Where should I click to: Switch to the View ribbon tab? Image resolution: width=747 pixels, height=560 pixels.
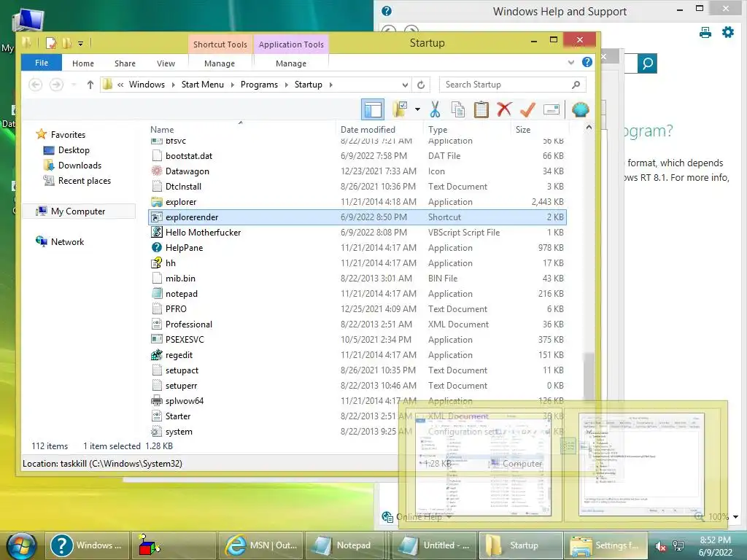(x=166, y=63)
